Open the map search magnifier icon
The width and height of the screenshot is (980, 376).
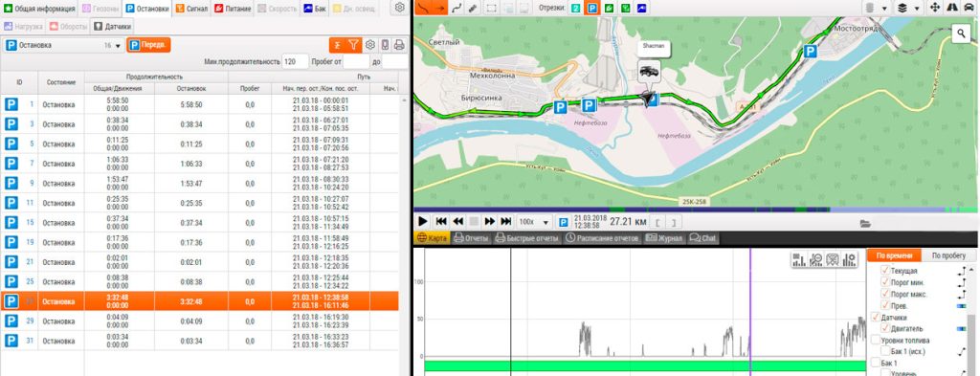(x=961, y=34)
